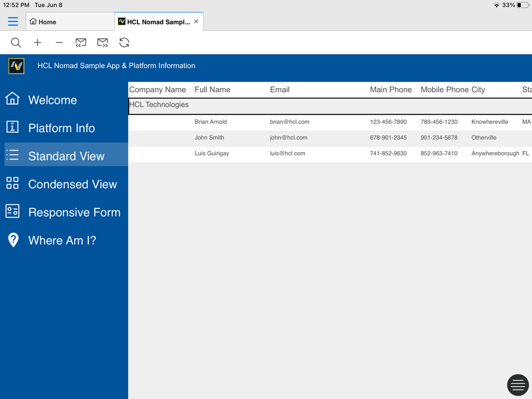Click the search magnifier icon
The width and height of the screenshot is (532, 399).
[x=16, y=42]
